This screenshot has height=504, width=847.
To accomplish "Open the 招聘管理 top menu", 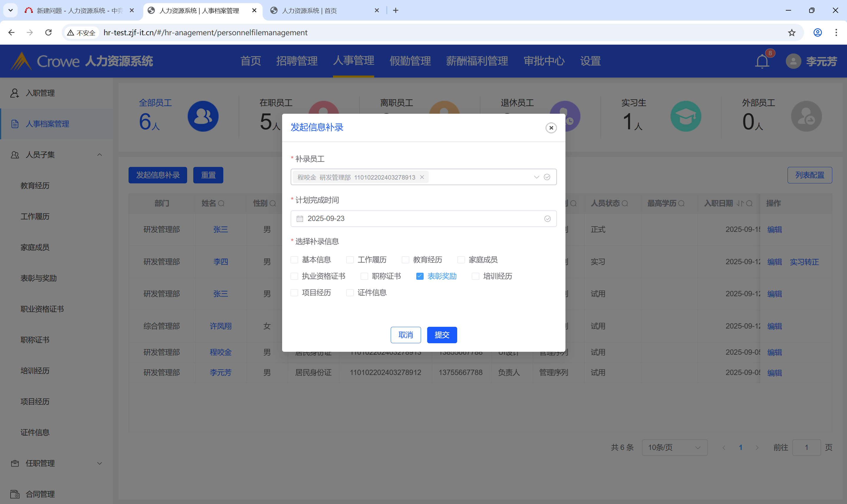I will (x=297, y=61).
